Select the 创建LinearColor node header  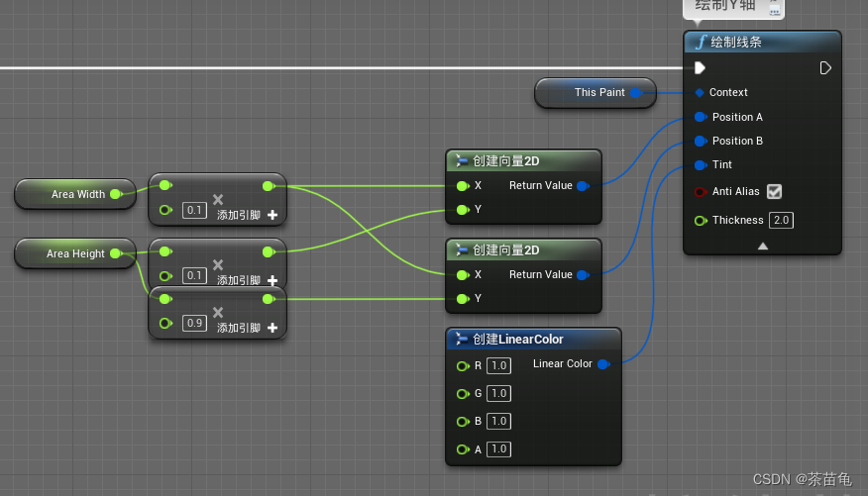click(533, 339)
